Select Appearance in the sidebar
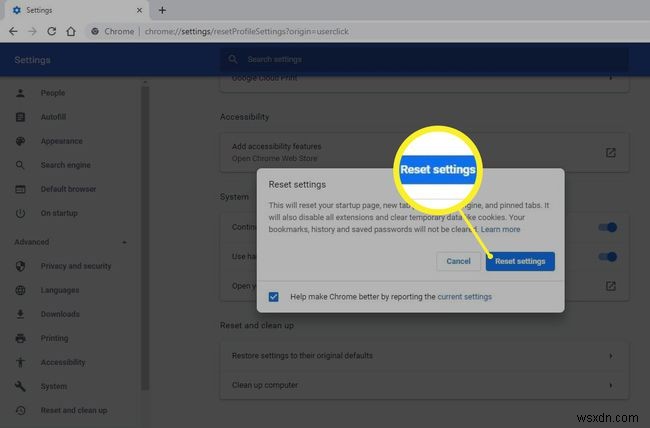 [x=61, y=141]
